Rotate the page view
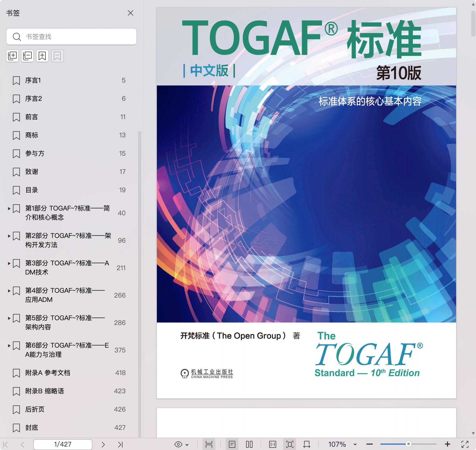This screenshot has width=476, height=450. [306, 444]
